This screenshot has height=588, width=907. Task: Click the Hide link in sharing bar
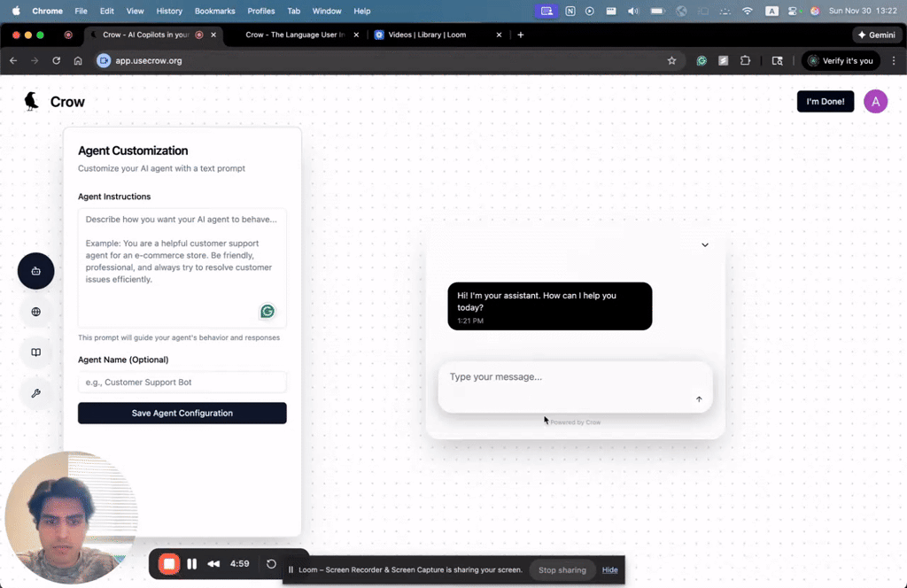tap(609, 569)
